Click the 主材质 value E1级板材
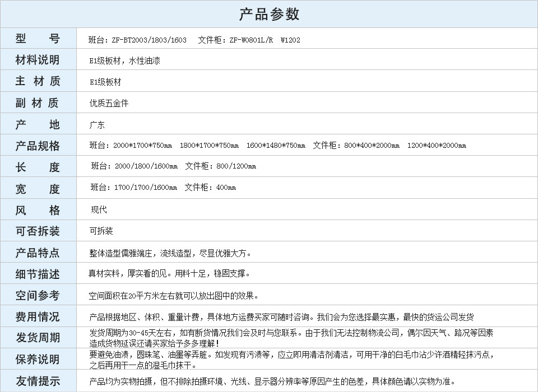The width and height of the screenshot is (538, 392). click(105, 82)
